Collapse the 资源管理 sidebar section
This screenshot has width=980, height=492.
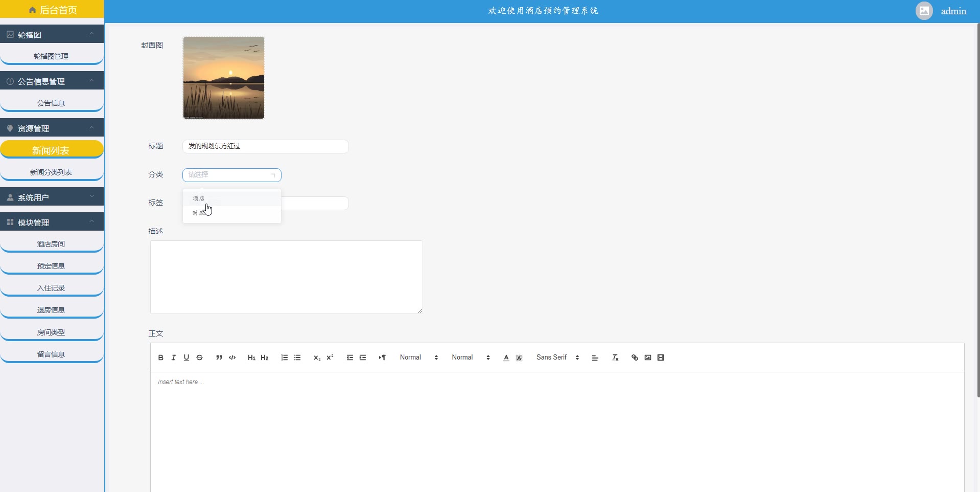click(x=52, y=128)
